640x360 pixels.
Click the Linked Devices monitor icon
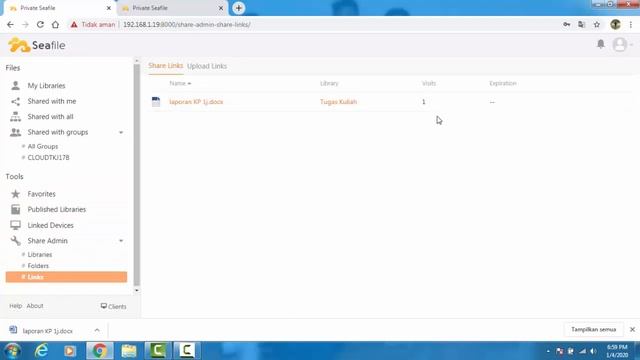tap(16, 225)
